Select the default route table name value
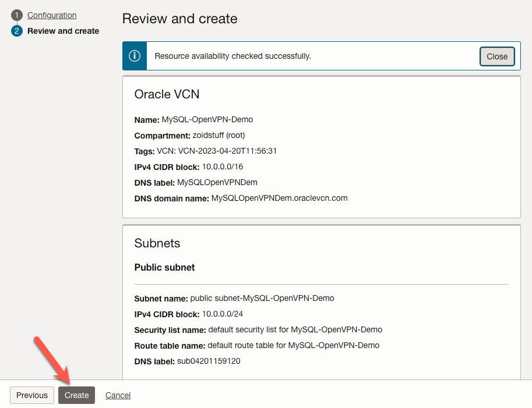The height and width of the screenshot is (408, 532). [x=294, y=345]
